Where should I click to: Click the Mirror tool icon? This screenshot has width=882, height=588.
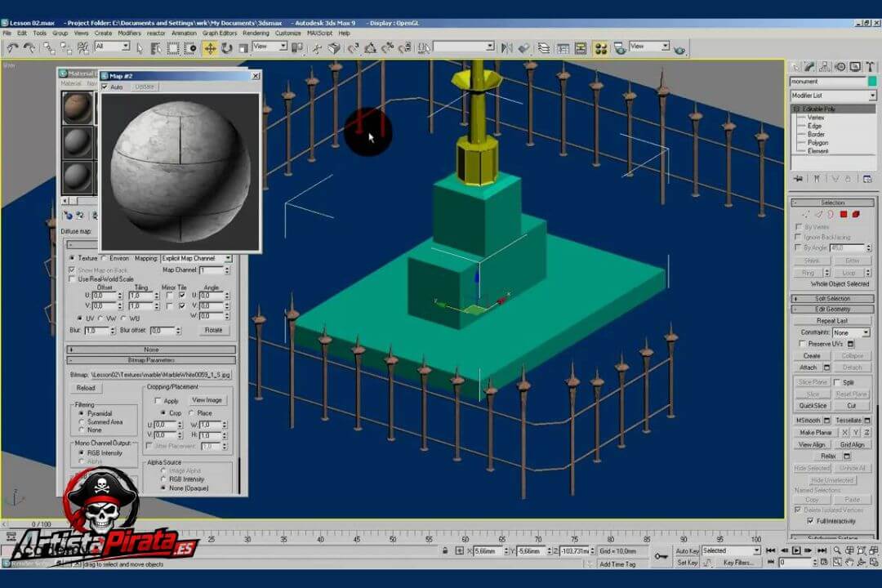coord(507,48)
